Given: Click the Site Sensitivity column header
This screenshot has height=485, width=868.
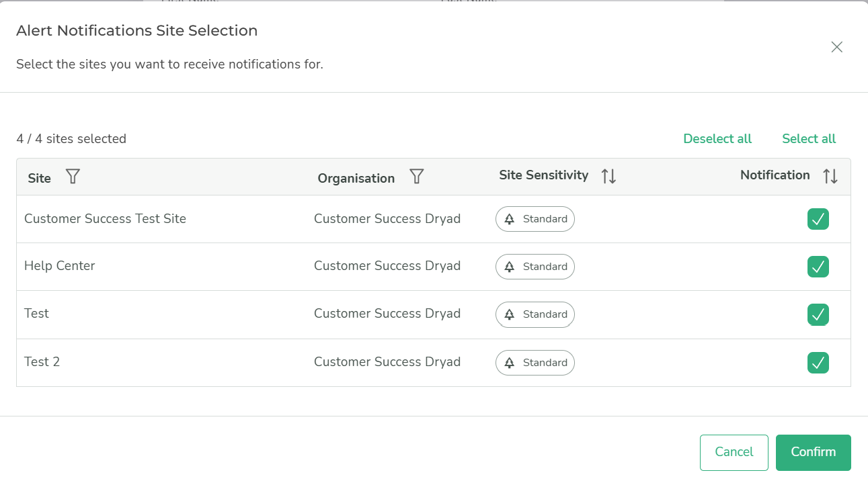Looking at the screenshot, I should coord(543,175).
